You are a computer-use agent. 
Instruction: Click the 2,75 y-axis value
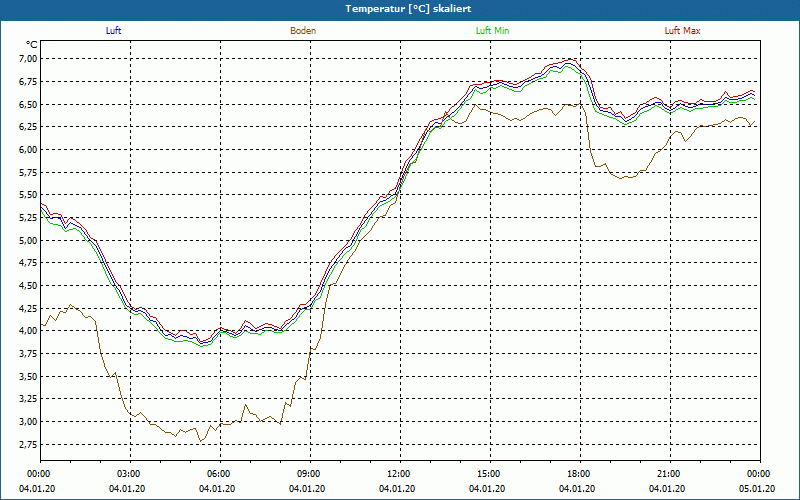pyautogui.click(x=28, y=444)
